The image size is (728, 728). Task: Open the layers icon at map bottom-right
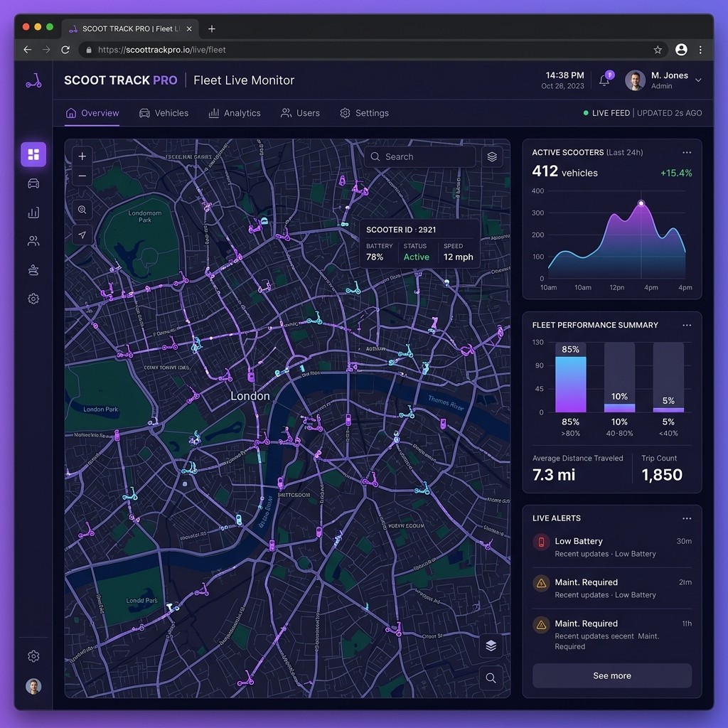(491, 646)
